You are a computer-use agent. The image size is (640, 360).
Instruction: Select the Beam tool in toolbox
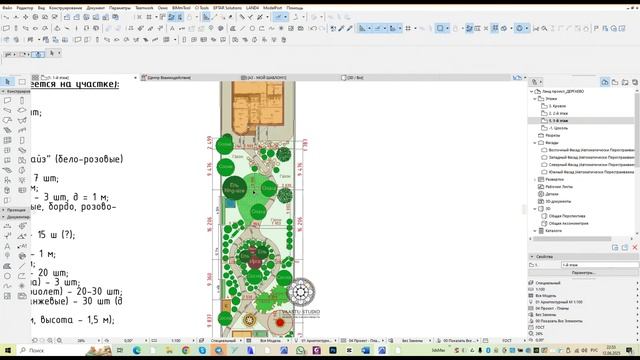pyautogui.click(x=7, y=110)
